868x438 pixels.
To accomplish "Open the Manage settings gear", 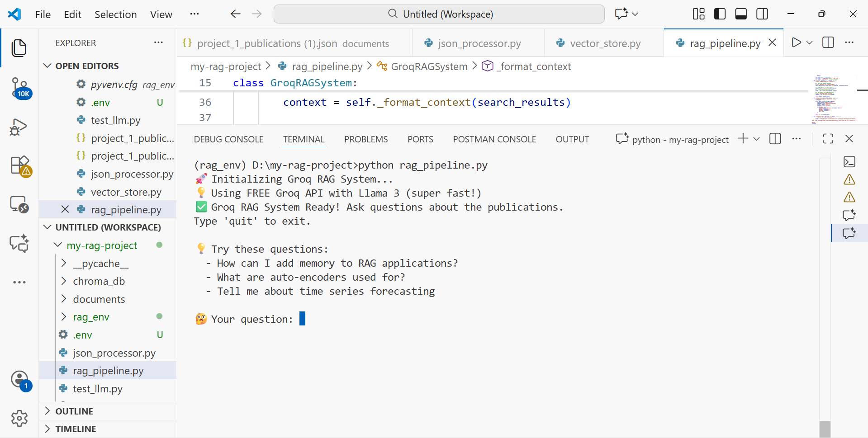I will (x=19, y=418).
